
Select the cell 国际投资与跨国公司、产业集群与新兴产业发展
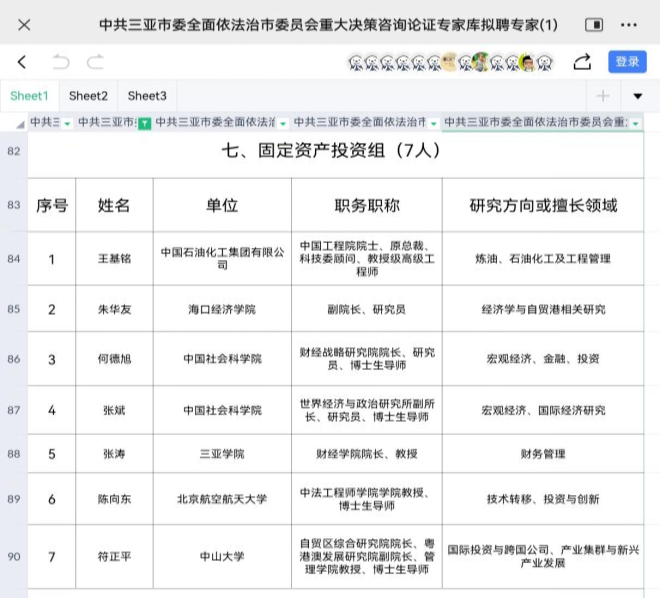coord(543,556)
